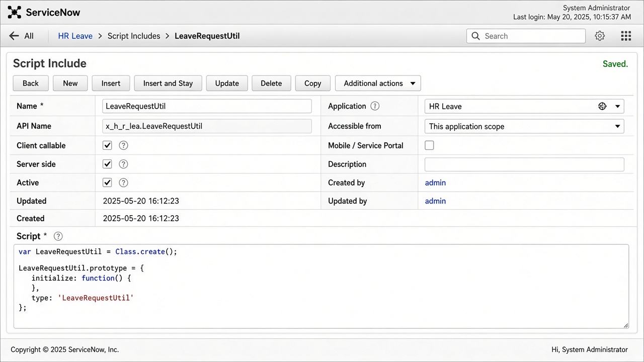The width and height of the screenshot is (644, 362).
Task: Click the help icon next to Script
Action: [x=58, y=236]
